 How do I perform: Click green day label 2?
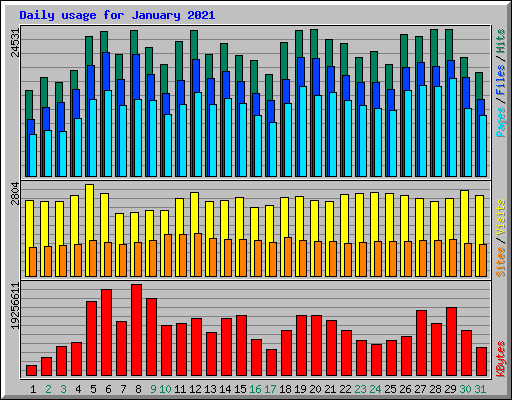coord(48,389)
